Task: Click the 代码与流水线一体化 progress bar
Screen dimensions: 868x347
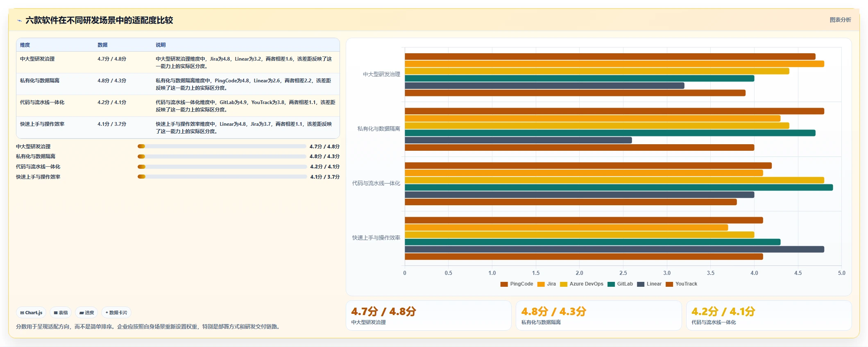Action: 222,167
